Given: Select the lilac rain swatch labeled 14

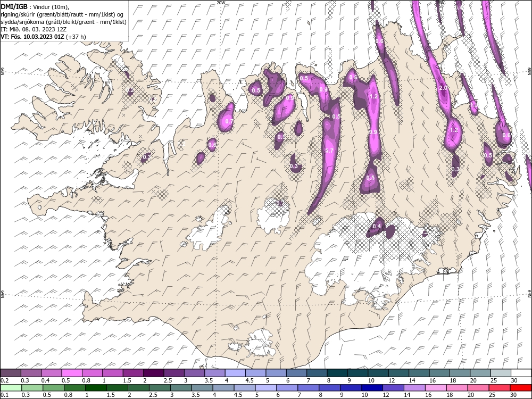Looking at the screenshot, I should tap(414, 388).
